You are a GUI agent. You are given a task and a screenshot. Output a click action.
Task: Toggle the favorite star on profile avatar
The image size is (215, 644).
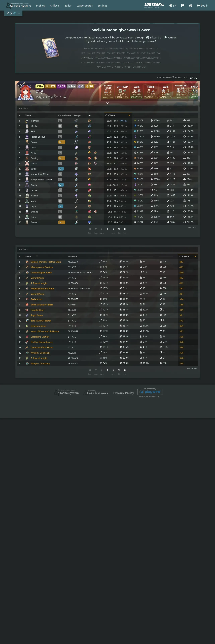[20, 85]
